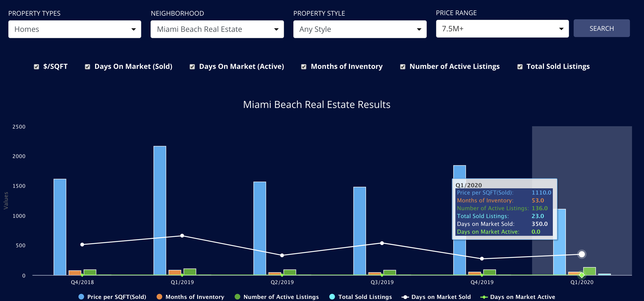The image size is (644, 301).
Task: Uncheck Total Sold Listings checkbox
Action: point(520,67)
